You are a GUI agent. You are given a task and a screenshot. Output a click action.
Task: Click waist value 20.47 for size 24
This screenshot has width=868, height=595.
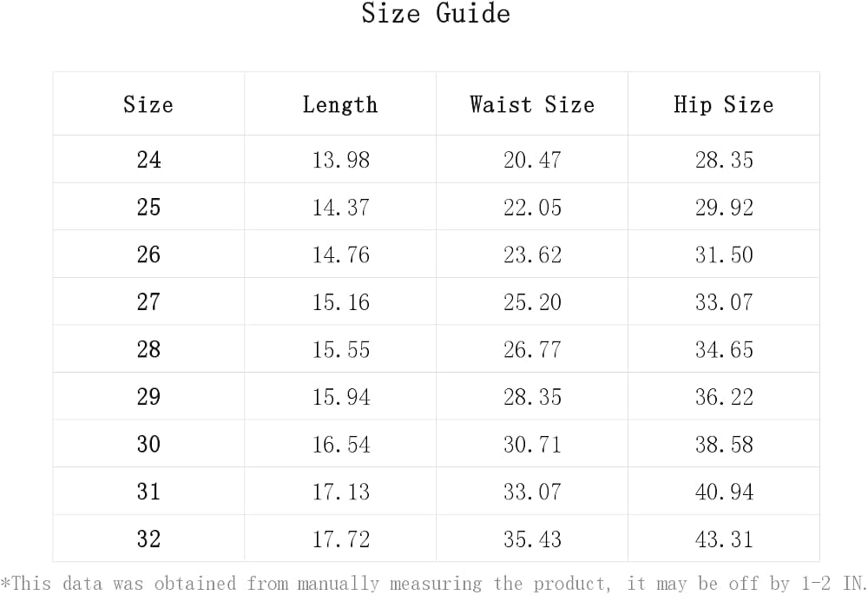tap(532, 160)
